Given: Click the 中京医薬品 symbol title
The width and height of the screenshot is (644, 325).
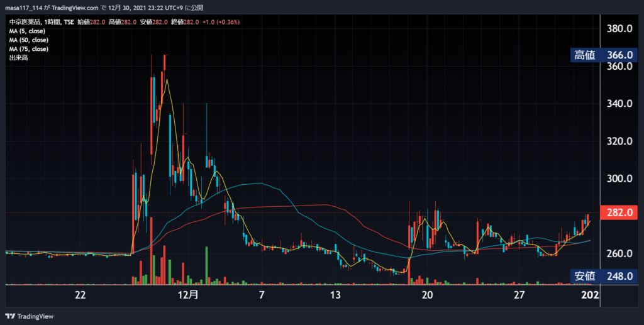Looking at the screenshot, I should (25, 22).
